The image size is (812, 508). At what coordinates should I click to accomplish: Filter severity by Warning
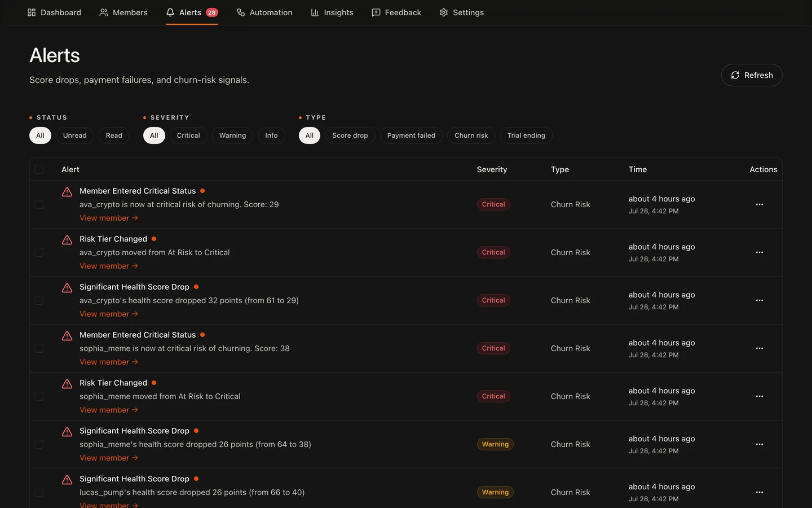point(232,135)
